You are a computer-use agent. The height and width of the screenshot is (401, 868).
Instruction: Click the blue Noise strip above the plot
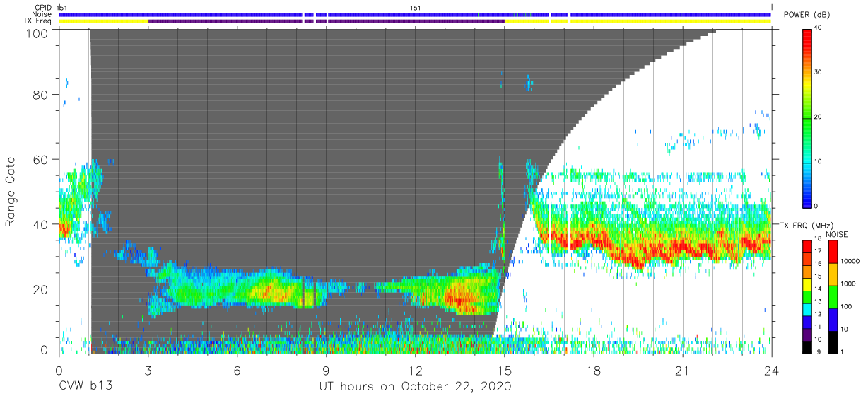[x=415, y=14]
